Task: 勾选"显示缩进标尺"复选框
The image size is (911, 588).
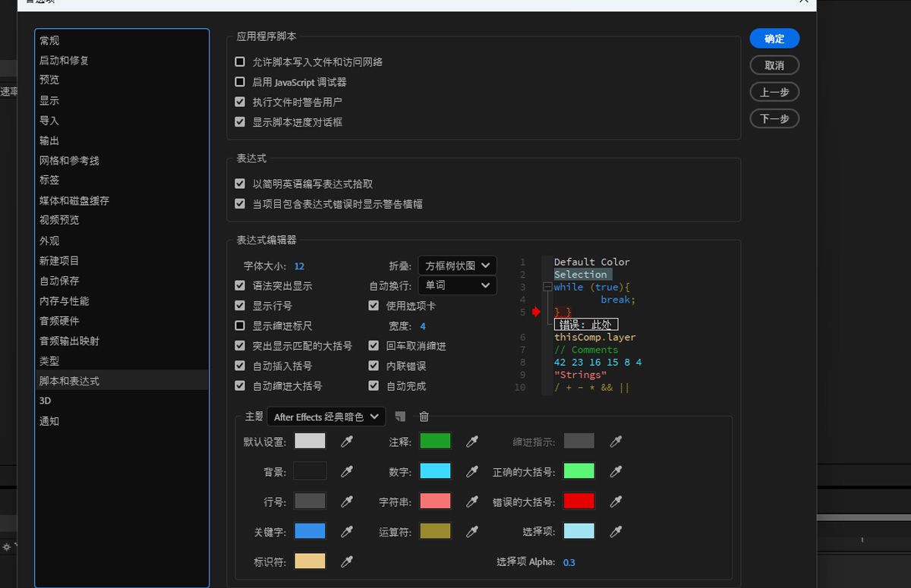Action: tap(240, 325)
